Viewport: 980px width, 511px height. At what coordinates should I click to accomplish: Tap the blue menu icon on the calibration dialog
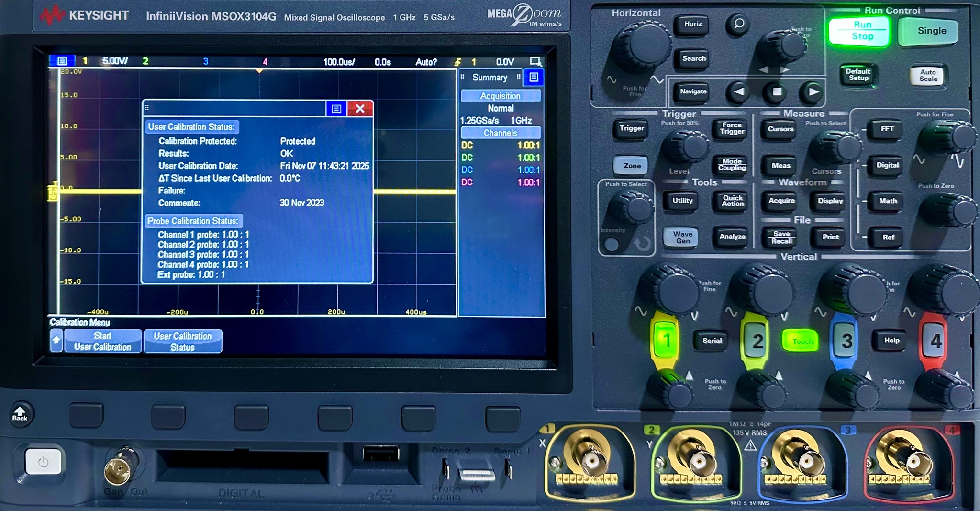click(336, 108)
